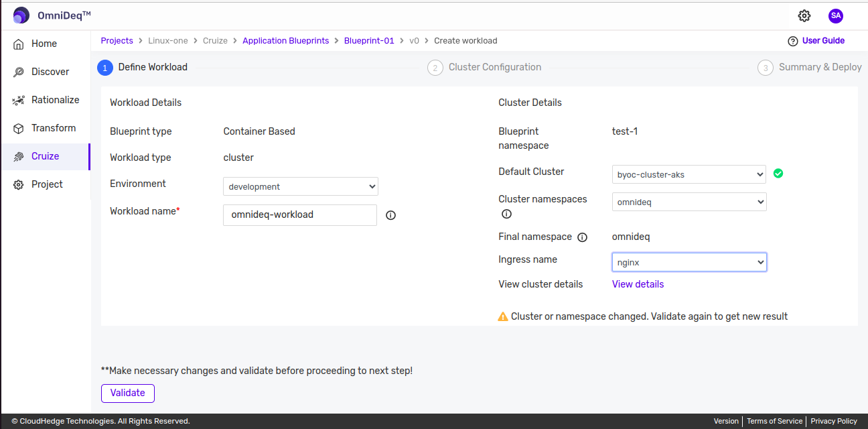
Task: Open the Default Cluster dropdown
Action: 689,174
